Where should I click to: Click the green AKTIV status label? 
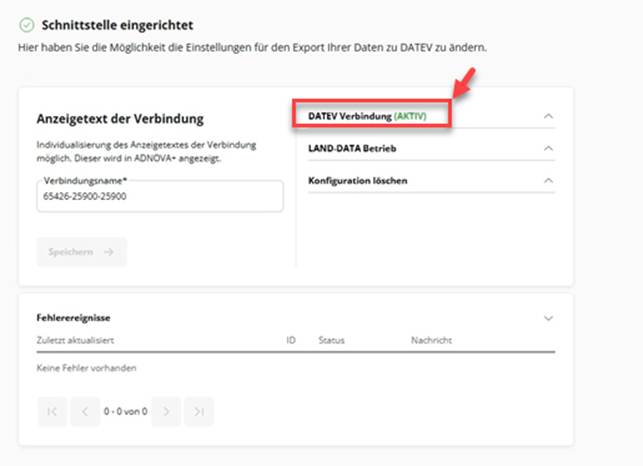[410, 116]
